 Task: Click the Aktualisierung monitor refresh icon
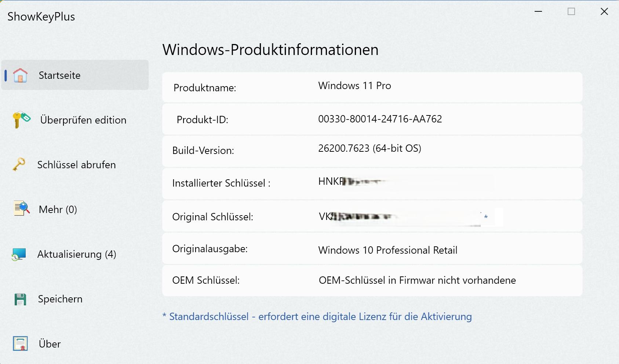tap(19, 254)
